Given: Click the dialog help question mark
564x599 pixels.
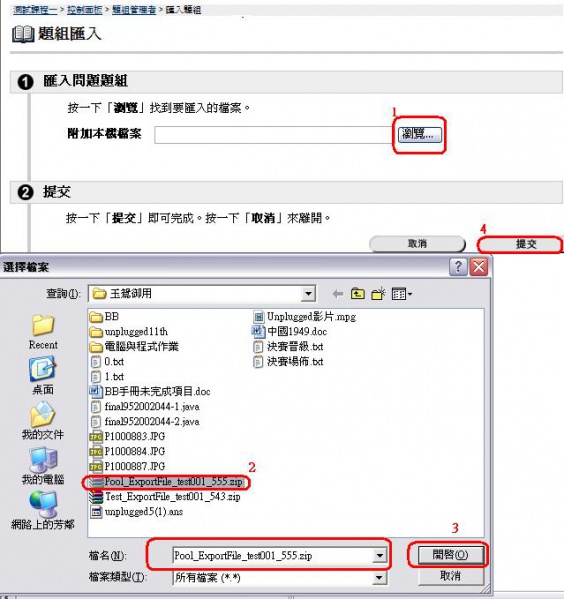Looking at the screenshot, I should (x=458, y=267).
